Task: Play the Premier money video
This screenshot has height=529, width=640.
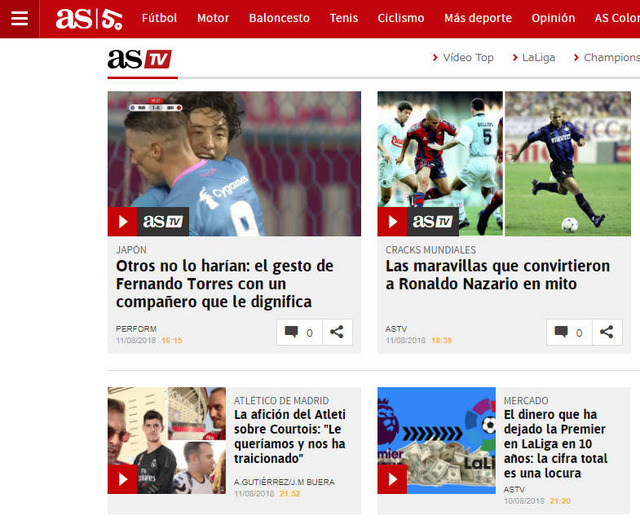Action: [x=392, y=480]
